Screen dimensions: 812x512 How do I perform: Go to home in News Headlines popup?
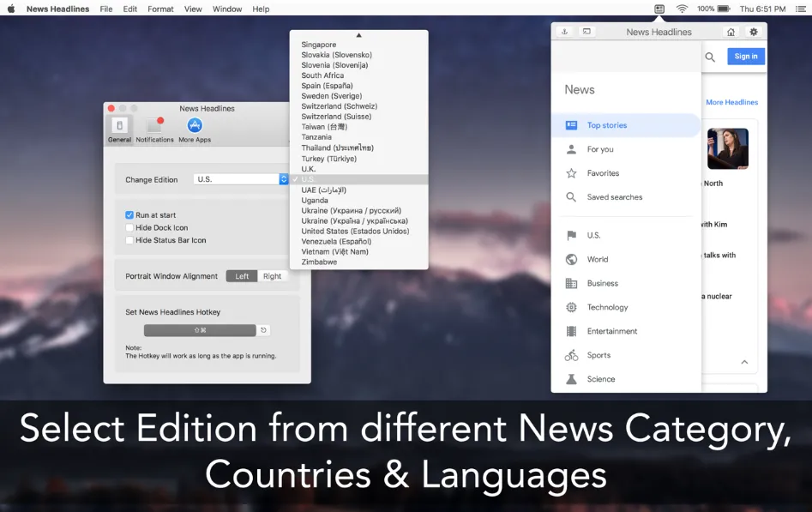click(731, 32)
